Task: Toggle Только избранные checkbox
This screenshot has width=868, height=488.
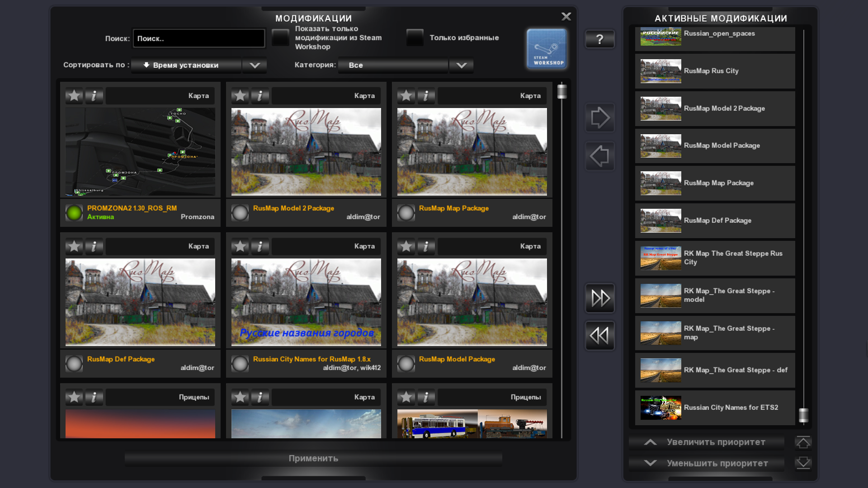Action: click(415, 38)
